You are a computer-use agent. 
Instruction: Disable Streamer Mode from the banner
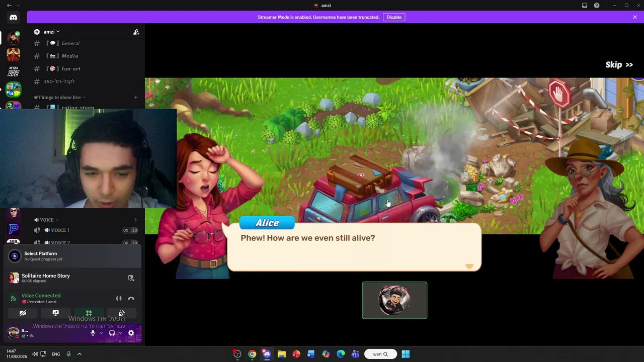coord(394,17)
